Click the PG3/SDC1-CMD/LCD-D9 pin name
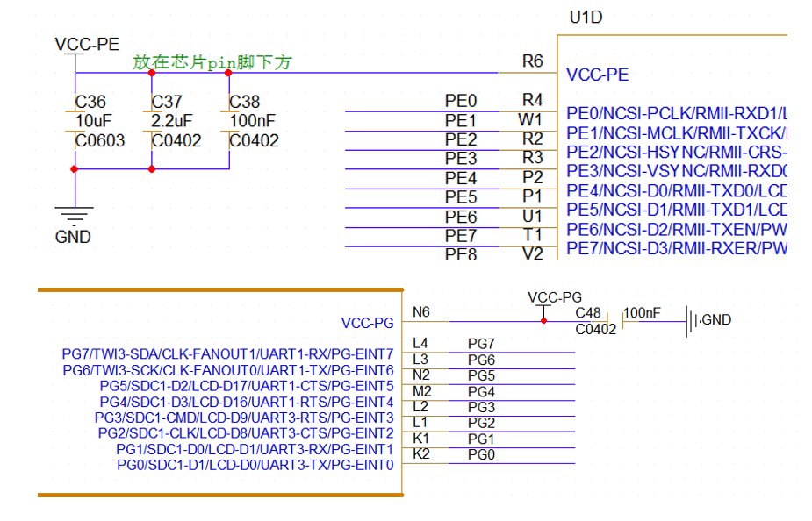 [x=244, y=418]
